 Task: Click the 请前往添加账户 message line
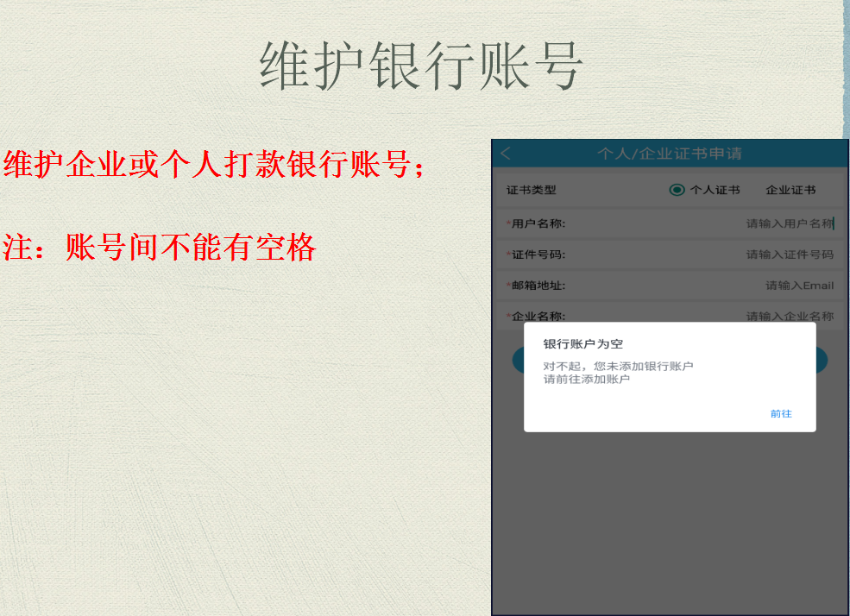(x=587, y=380)
